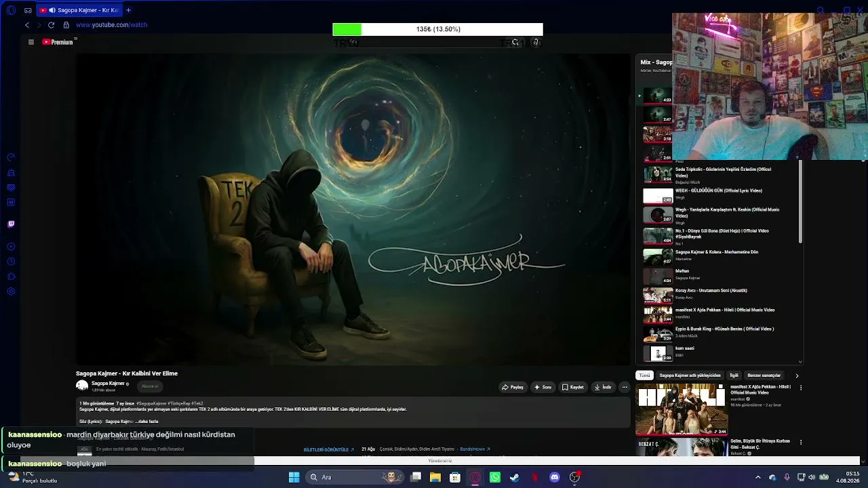868x488 pixels.
Task: Open OBS Studio from the taskbar
Action: click(x=574, y=477)
